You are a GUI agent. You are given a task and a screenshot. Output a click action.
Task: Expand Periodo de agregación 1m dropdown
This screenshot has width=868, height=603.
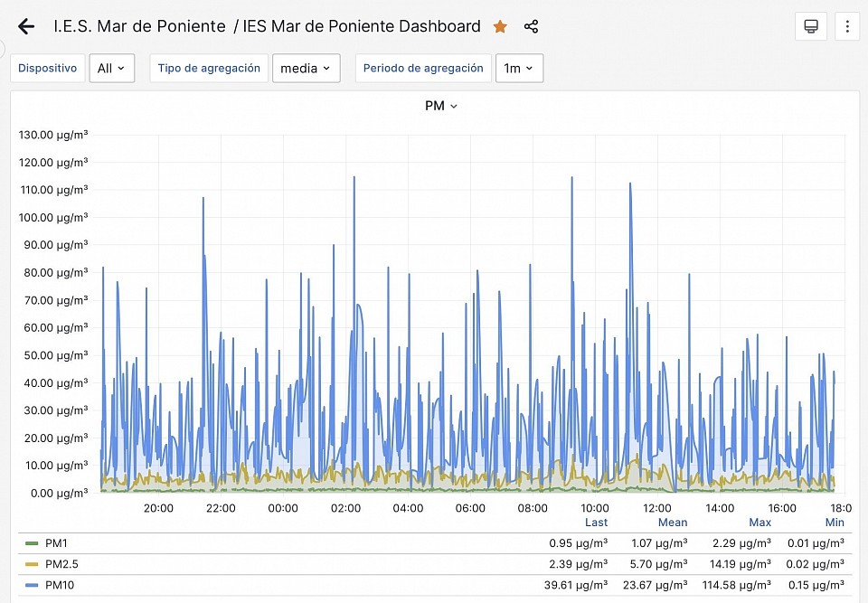pyautogui.click(x=519, y=69)
